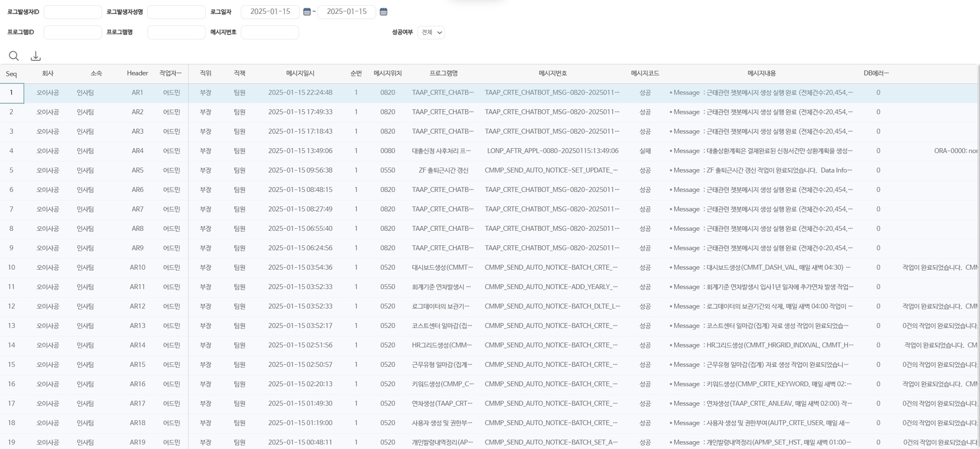Click the 0550 cell in row 11

[x=388, y=287]
